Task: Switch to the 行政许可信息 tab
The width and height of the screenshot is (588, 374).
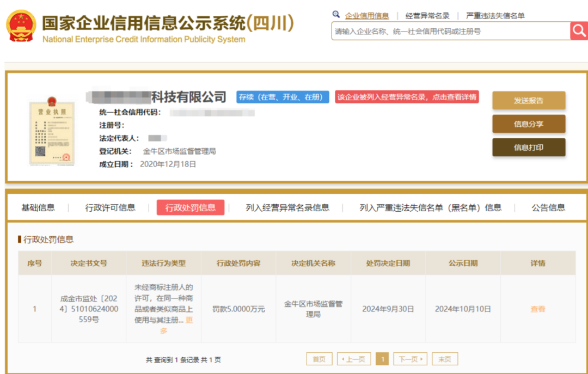Action: (110, 207)
